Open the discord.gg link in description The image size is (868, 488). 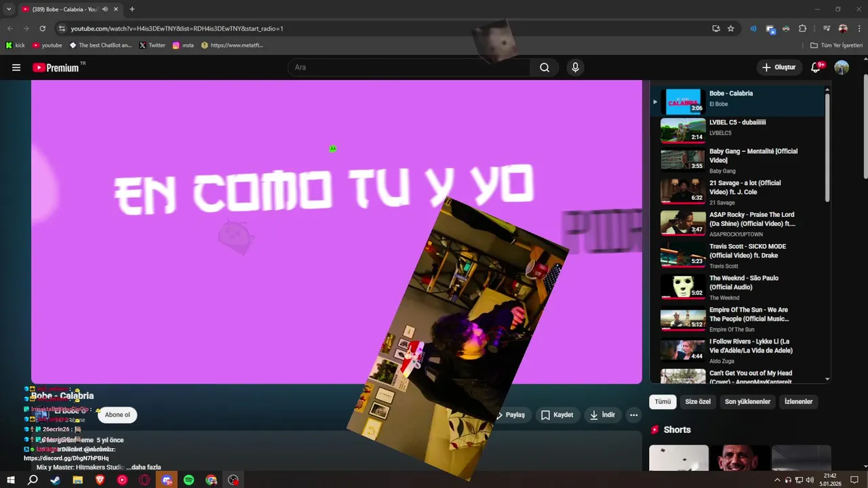pyautogui.click(x=66, y=458)
